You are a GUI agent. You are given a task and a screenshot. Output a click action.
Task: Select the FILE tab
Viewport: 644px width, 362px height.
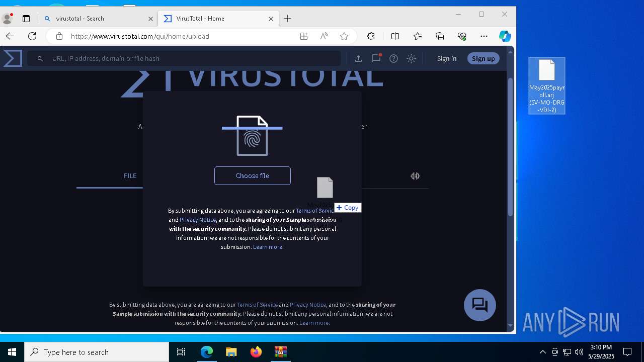130,175
